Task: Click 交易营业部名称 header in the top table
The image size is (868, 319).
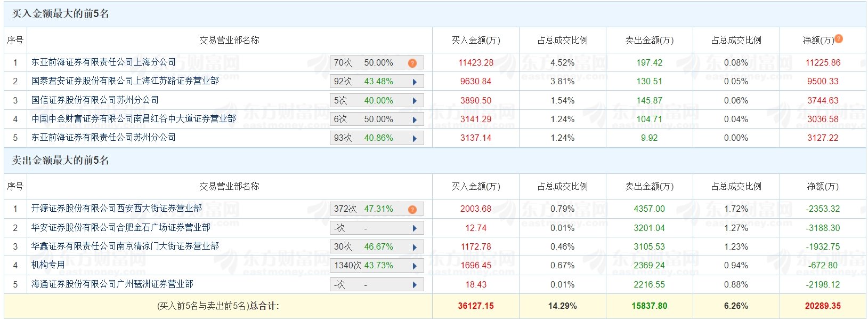Action: pyautogui.click(x=230, y=40)
